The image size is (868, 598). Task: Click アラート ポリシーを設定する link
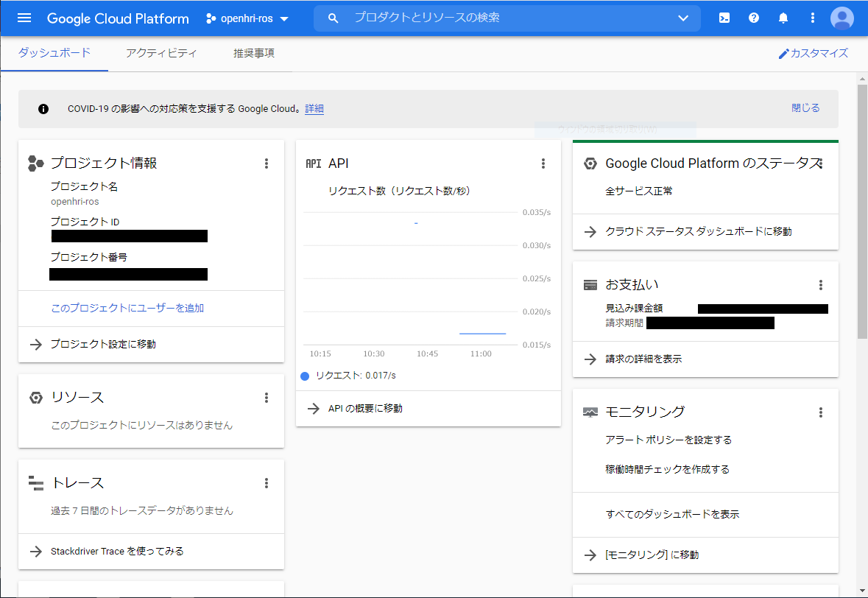(668, 440)
